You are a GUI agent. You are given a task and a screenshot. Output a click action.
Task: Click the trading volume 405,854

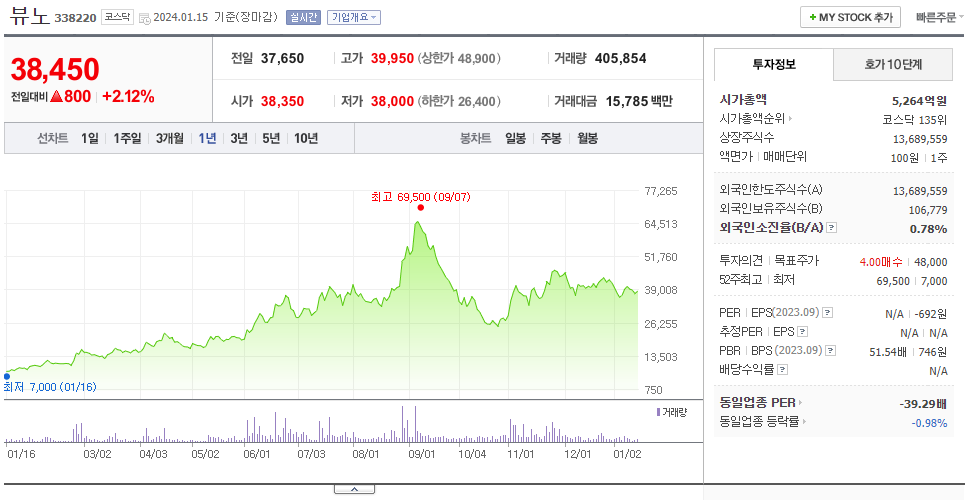point(620,59)
